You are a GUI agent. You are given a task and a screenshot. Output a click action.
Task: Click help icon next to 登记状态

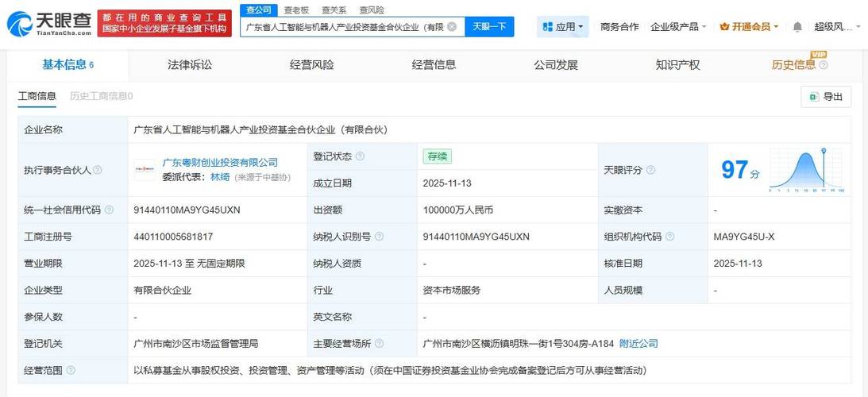[x=361, y=156]
